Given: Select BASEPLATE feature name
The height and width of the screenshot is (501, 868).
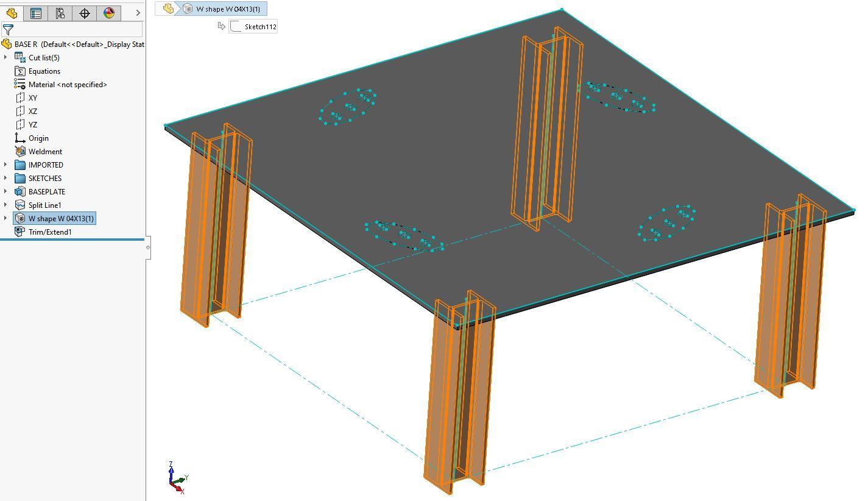Looking at the screenshot, I should [47, 191].
